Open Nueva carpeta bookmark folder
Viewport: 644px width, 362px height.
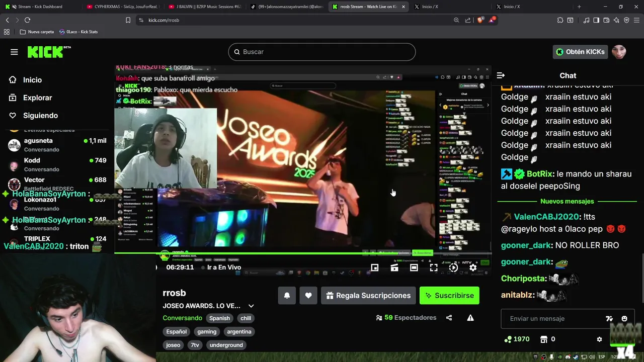click(x=37, y=32)
